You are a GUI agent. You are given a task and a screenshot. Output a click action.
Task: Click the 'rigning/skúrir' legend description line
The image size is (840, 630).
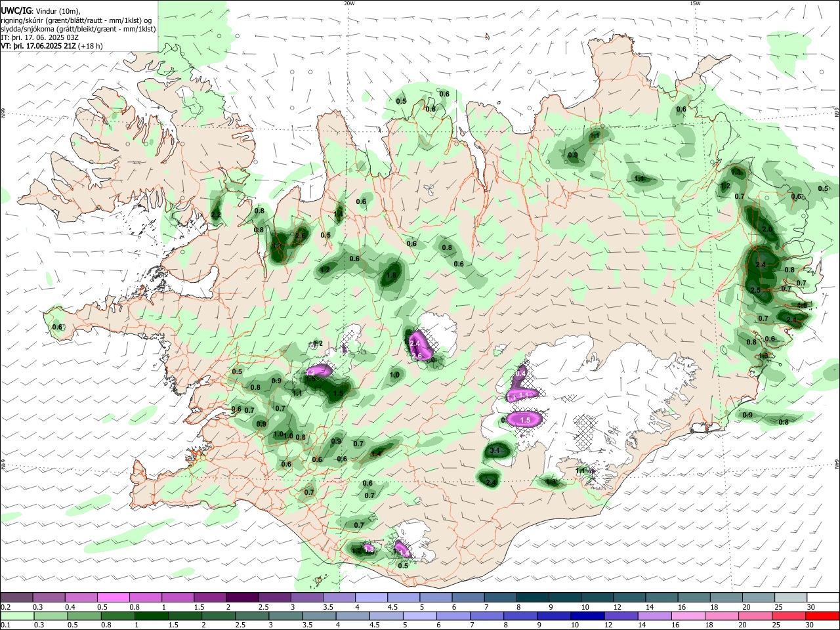(76, 20)
